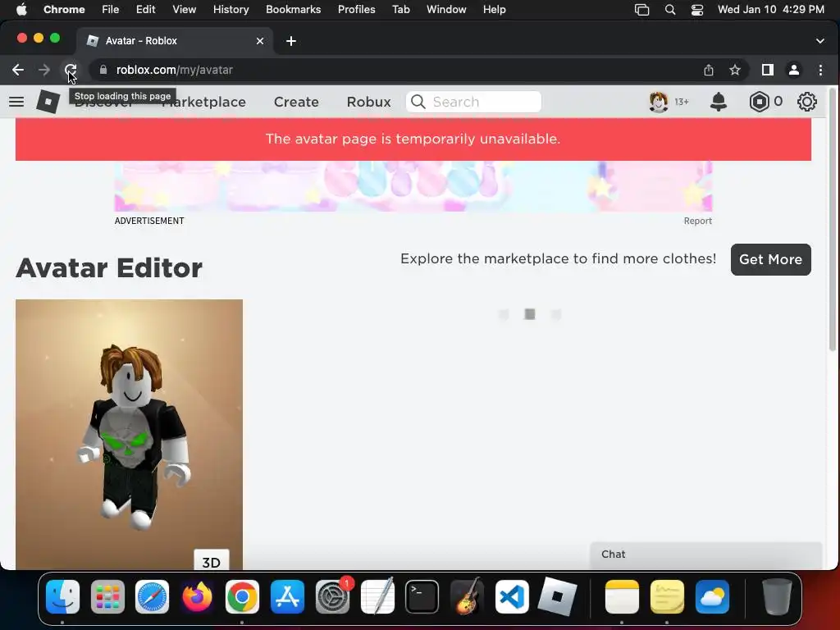Launch Safari from the Dock
840x630 pixels.
tap(152, 596)
